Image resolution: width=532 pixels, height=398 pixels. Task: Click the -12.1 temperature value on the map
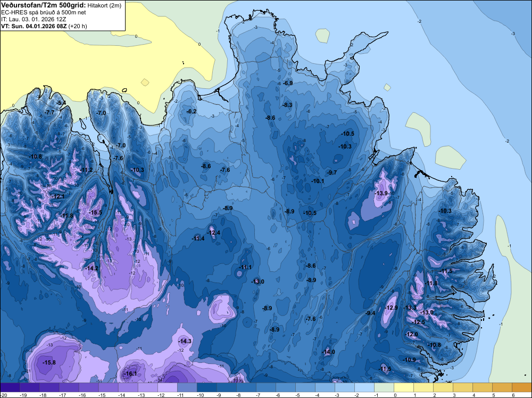(x=59, y=196)
